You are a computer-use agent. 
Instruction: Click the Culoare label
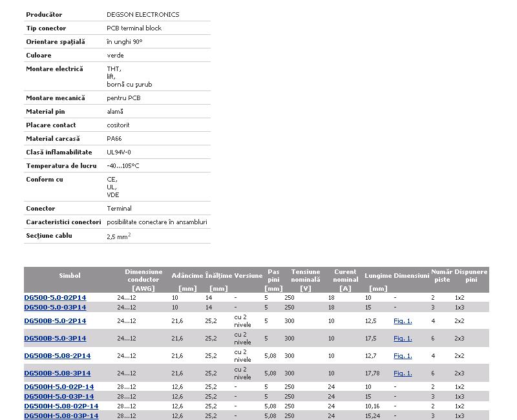[x=39, y=55]
